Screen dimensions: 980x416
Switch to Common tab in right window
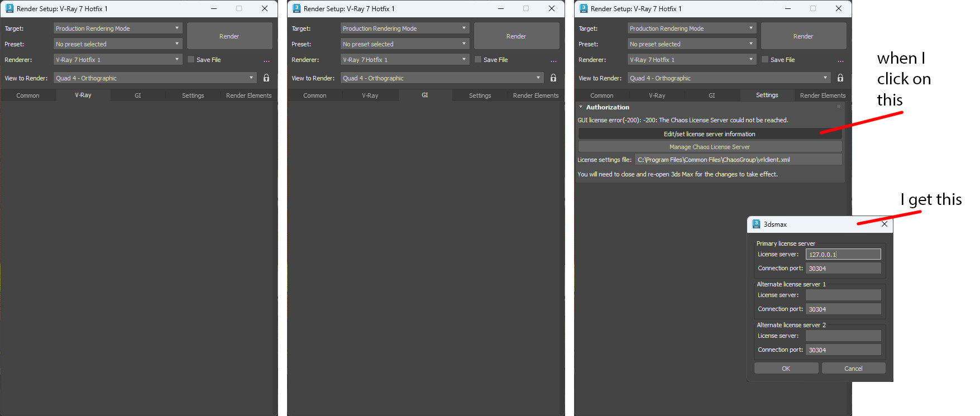(x=602, y=95)
